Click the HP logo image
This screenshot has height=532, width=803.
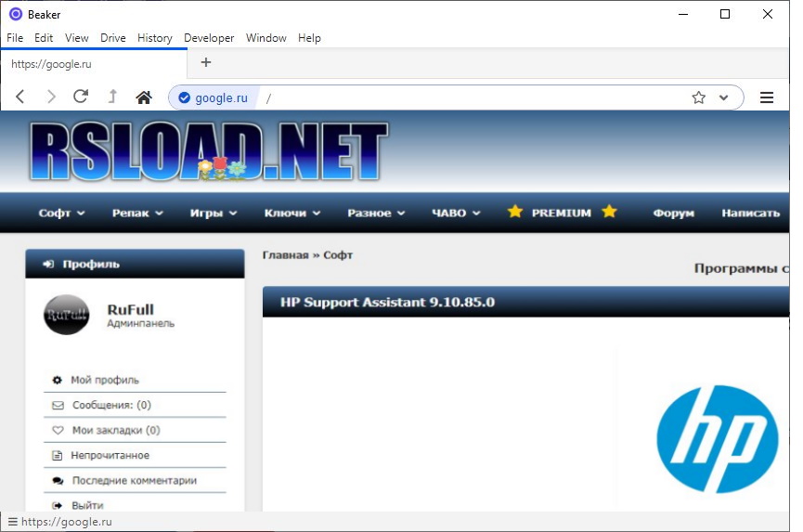pyautogui.click(x=717, y=439)
